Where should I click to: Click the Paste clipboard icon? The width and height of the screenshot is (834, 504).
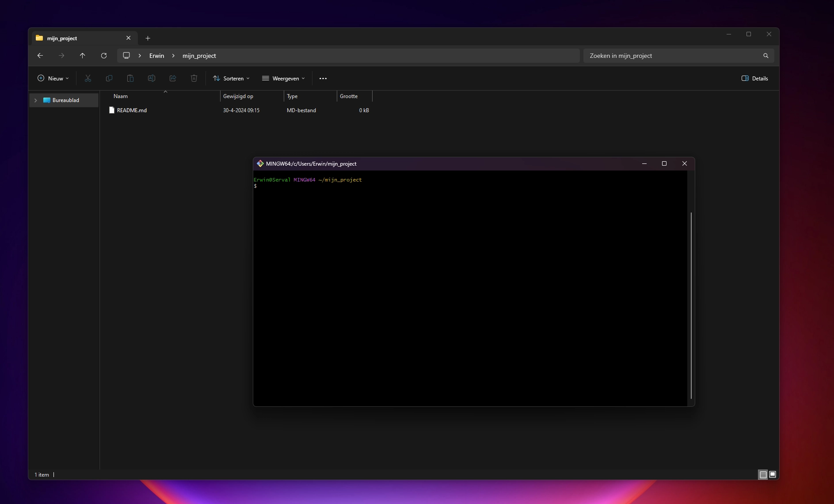(x=130, y=78)
